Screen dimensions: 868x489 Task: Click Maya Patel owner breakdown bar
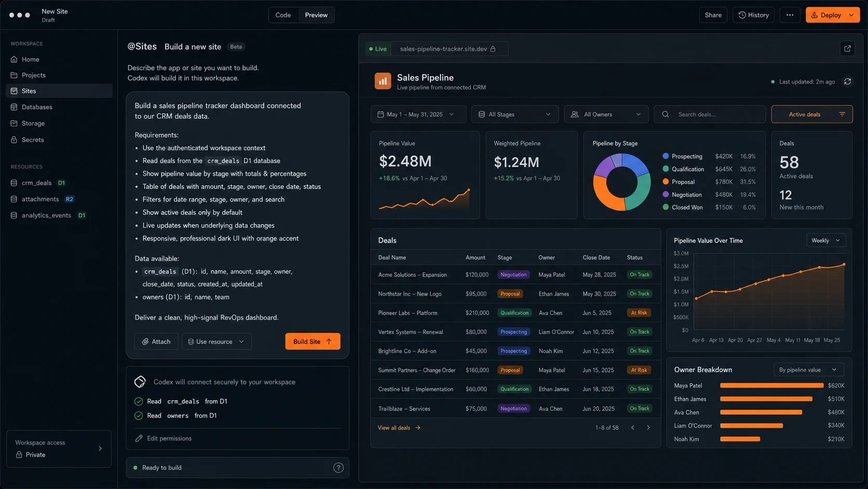[771, 386]
